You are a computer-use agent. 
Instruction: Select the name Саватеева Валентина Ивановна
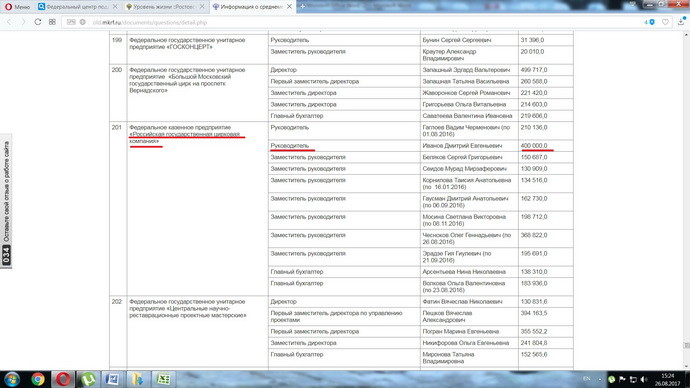point(467,116)
